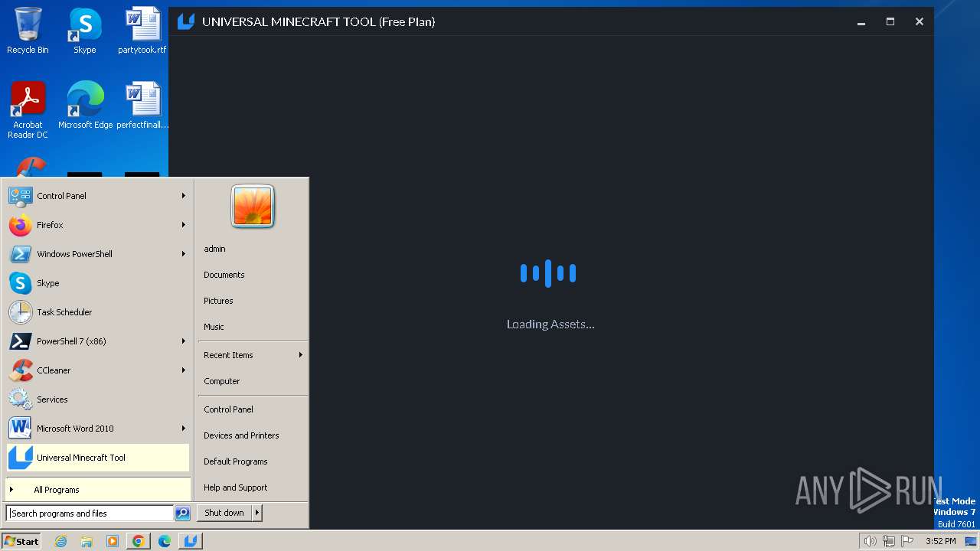Select Universal Minecraft Tool taskbar button

191,541
